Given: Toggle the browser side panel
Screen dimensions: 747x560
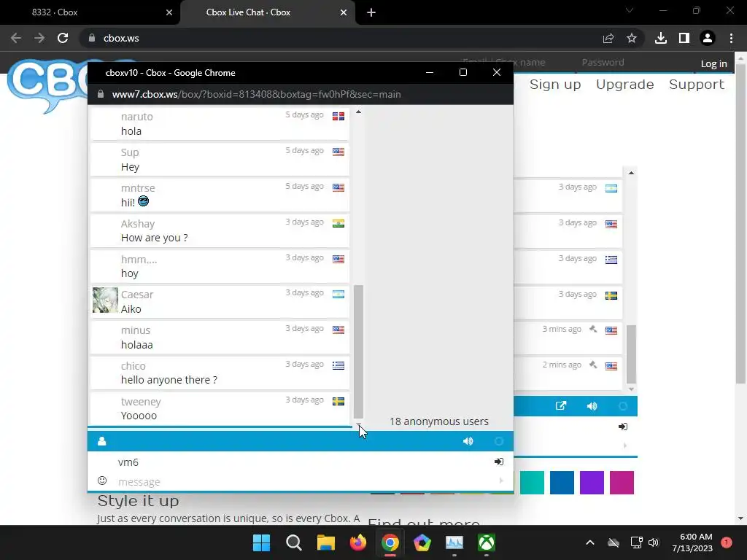Looking at the screenshot, I should [684, 38].
